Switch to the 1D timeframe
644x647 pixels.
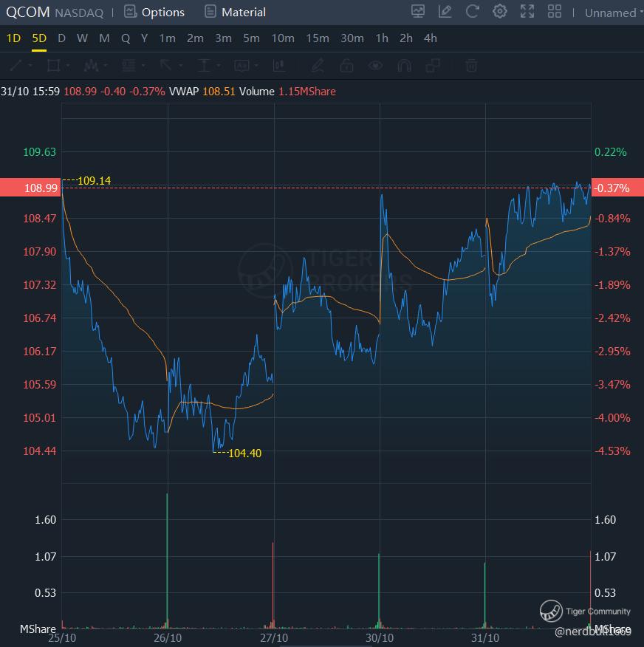[13, 38]
